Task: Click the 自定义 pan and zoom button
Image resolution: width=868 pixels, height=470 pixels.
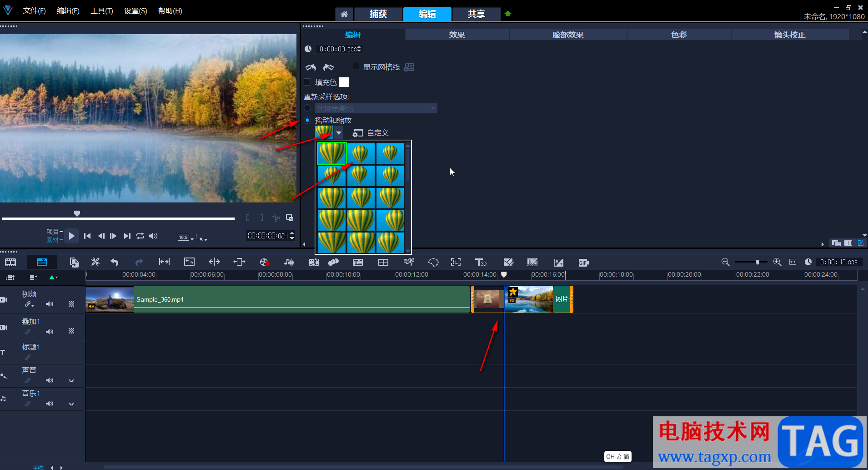Action: [371, 132]
